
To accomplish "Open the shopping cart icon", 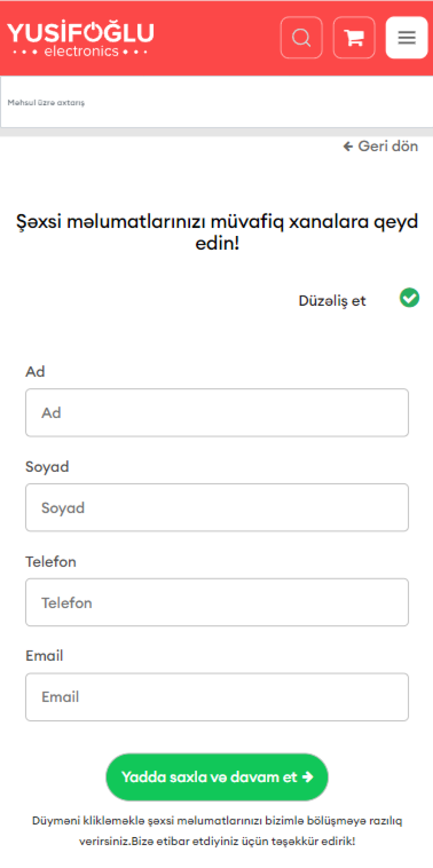I will point(354,37).
